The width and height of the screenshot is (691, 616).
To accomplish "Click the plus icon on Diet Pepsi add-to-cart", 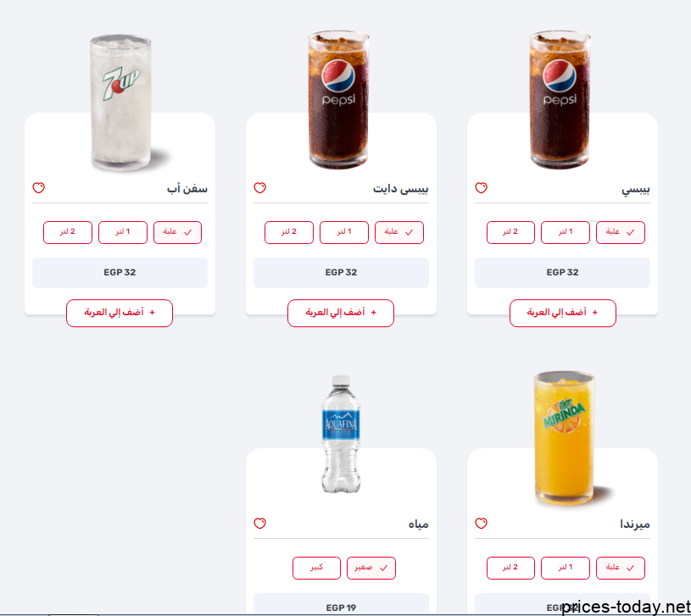I will click(x=374, y=313).
